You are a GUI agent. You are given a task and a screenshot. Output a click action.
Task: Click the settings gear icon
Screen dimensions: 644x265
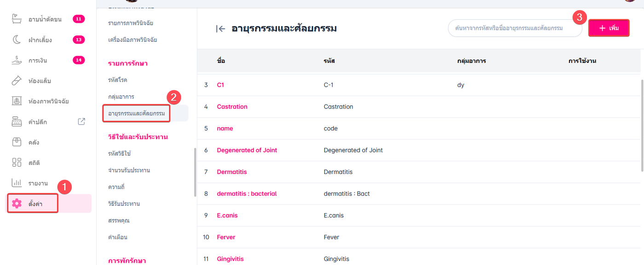pyautogui.click(x=17, y=203)
